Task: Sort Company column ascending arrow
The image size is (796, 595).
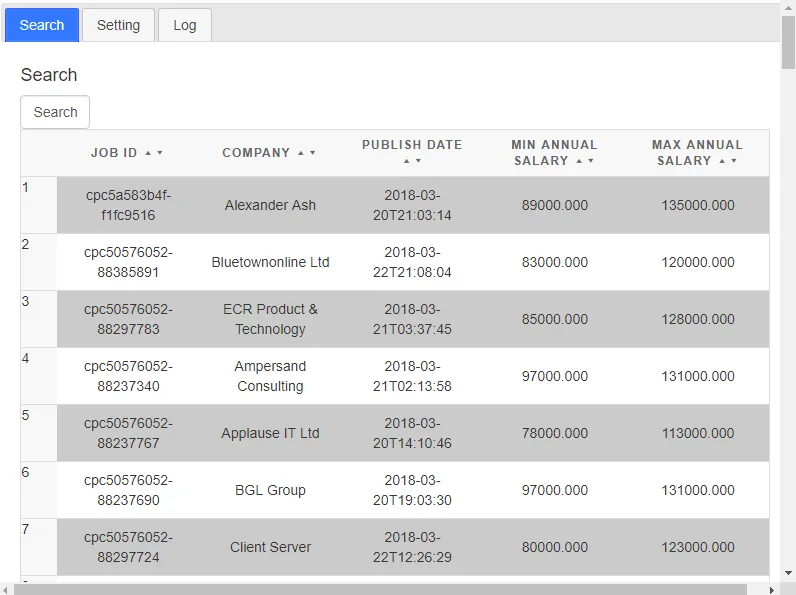Action: pos(301,153)
